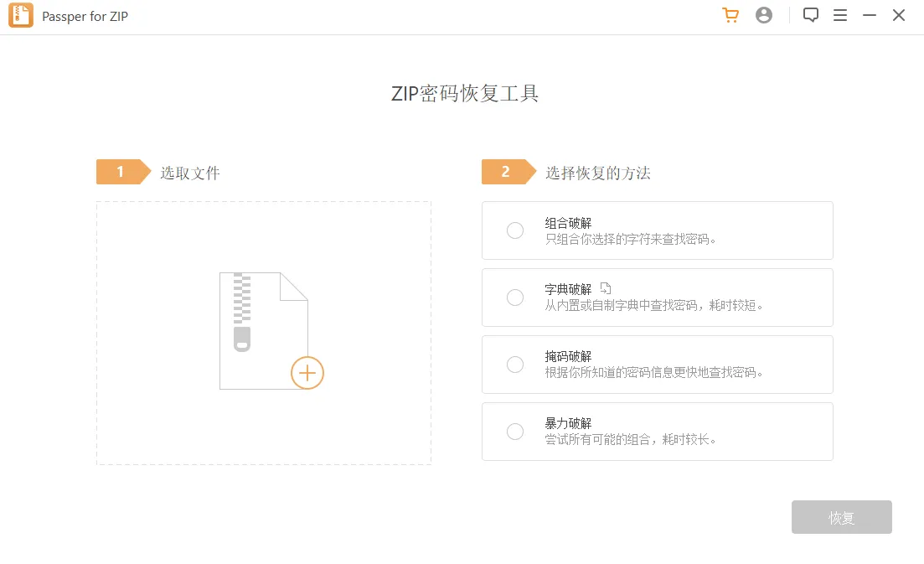This screenshot has width=924, height=564.
Task: Click the 选择恢复的方法 step label
Action: click(598, 173)
